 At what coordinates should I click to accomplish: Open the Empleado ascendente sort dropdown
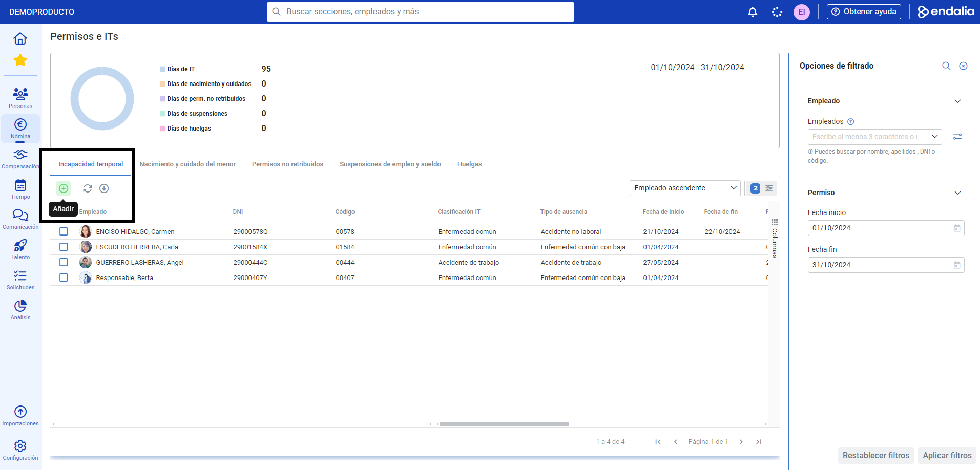click(x=685, y=188)
